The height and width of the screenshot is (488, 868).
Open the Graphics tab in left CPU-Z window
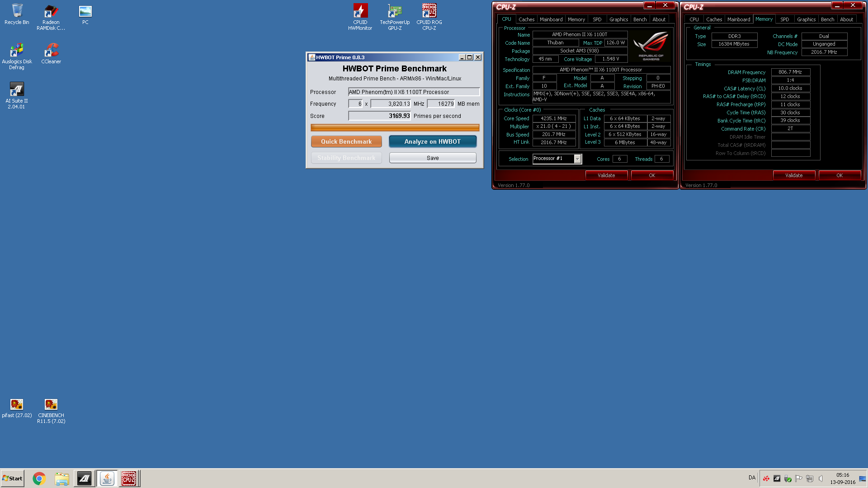coord(618,19)
